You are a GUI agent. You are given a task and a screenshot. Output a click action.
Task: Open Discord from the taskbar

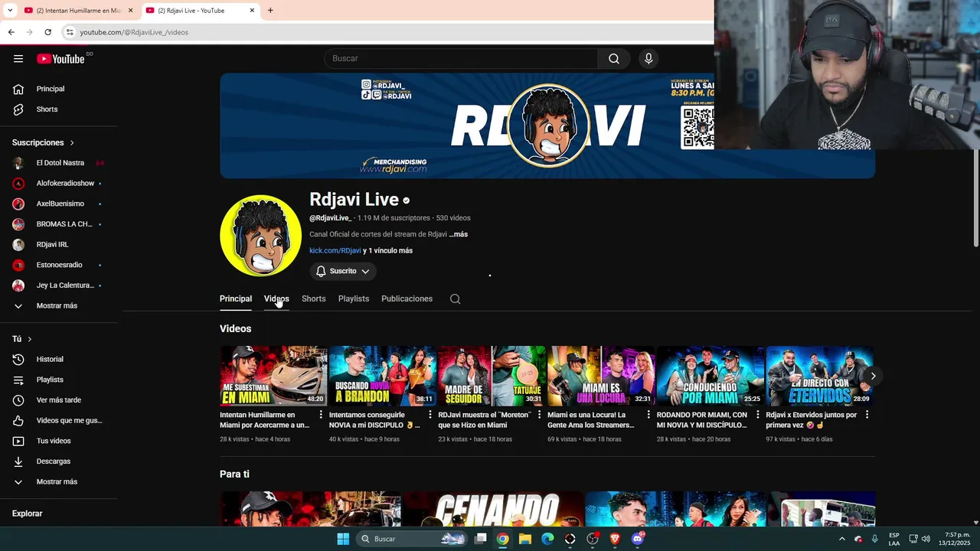click(638, 539)
